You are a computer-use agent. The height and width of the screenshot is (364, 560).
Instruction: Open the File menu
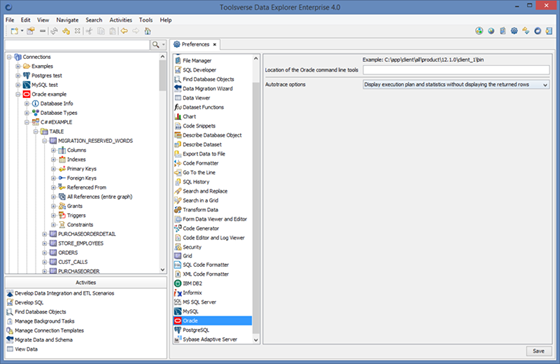[10, 20]
